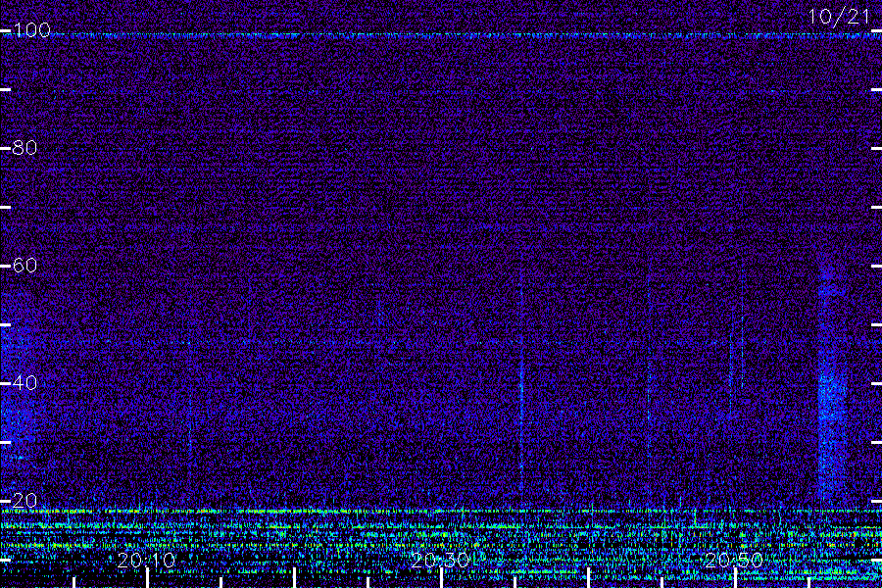Image resolution: width=882 pixels, height=588 pixels.
Task: Click the 20 frequency axis label
Action: coord(24,500)
